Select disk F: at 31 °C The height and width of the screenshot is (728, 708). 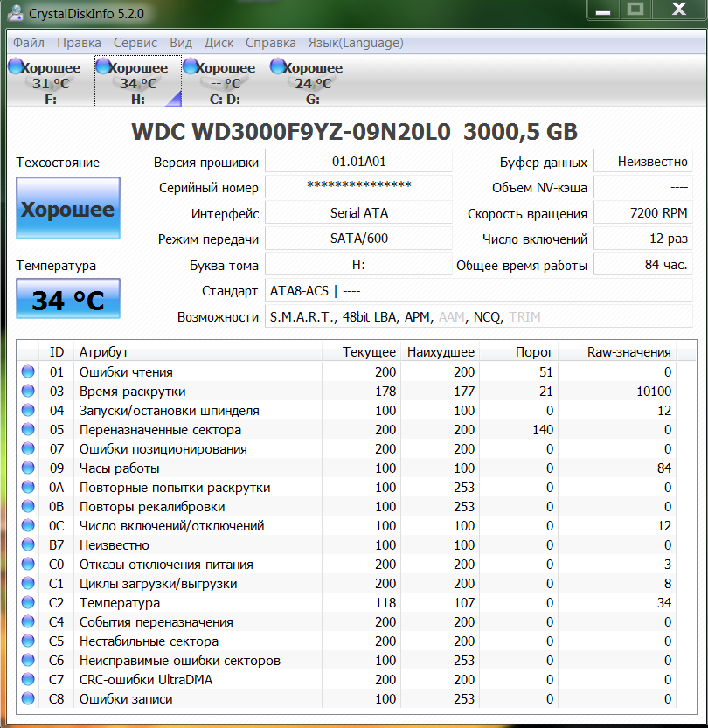51,82
